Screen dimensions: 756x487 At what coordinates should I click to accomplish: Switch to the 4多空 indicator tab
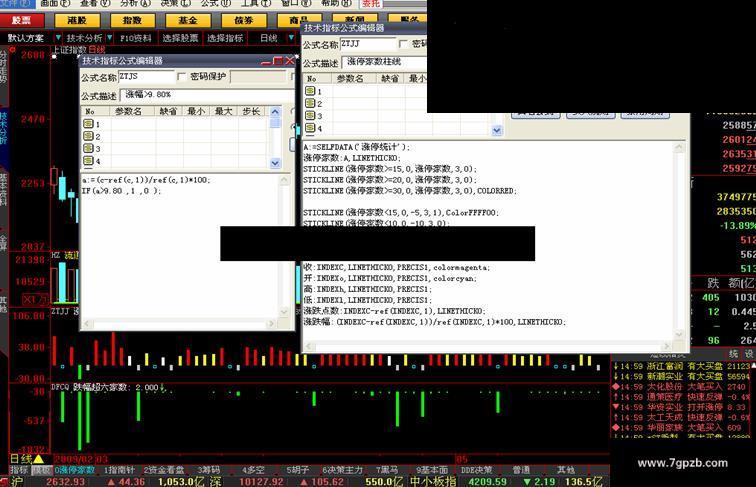[x=253, y=470]
